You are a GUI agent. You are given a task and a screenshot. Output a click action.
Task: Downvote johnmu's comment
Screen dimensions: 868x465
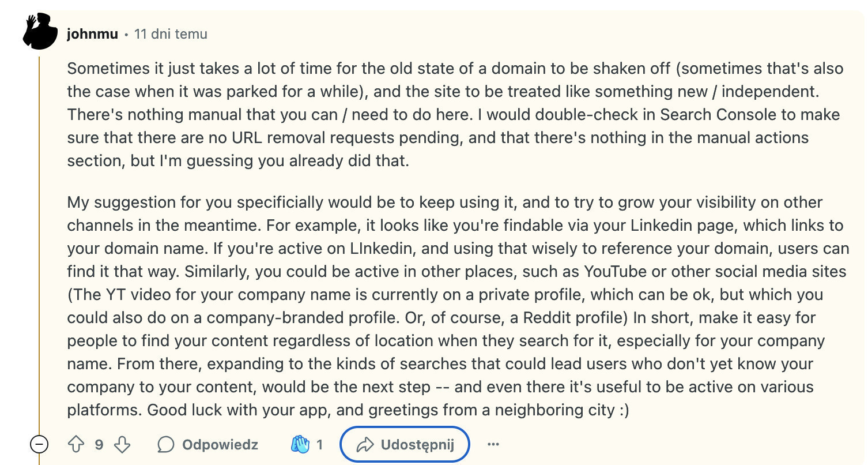122,444
